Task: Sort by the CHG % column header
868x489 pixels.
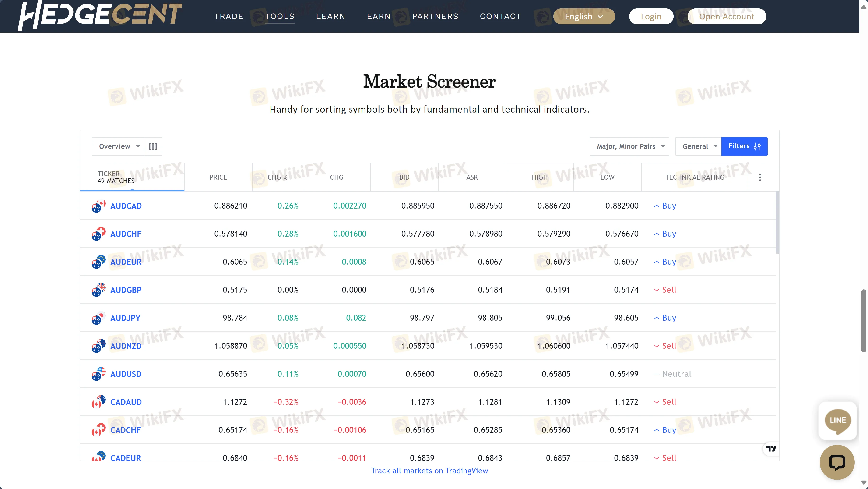Action: 277,177
